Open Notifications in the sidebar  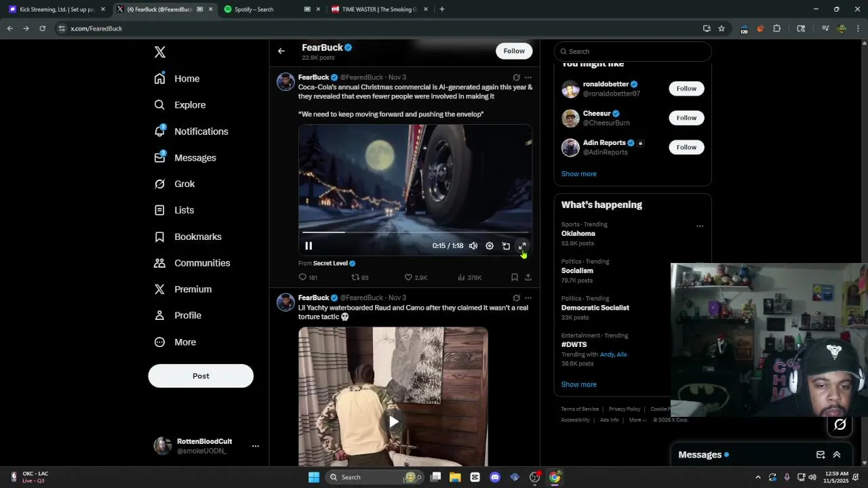coord(191,131)
